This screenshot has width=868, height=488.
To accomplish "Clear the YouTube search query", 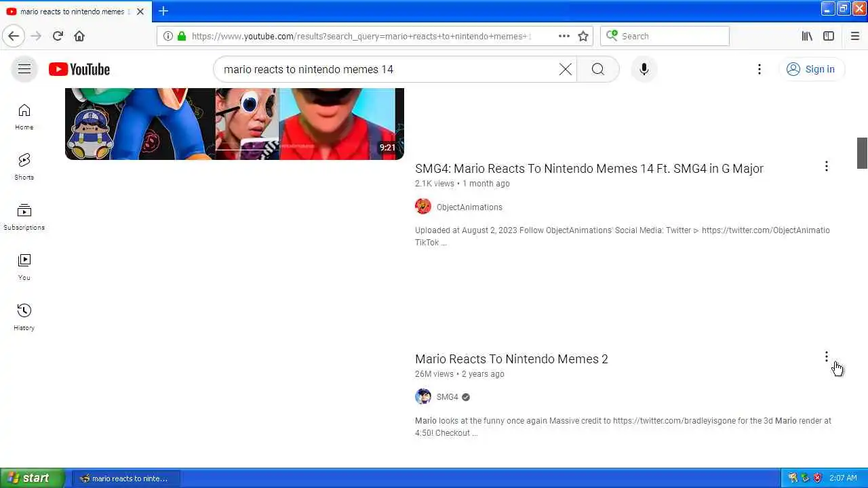I will tap(565, 69).
